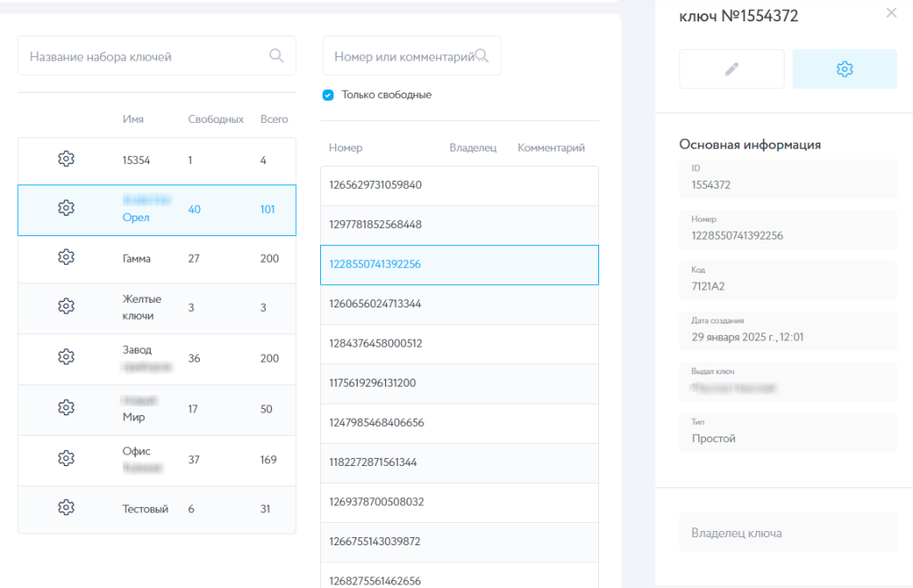
Task: Open the settings gear on the key detail panel
Action: (x=843, y=69)
